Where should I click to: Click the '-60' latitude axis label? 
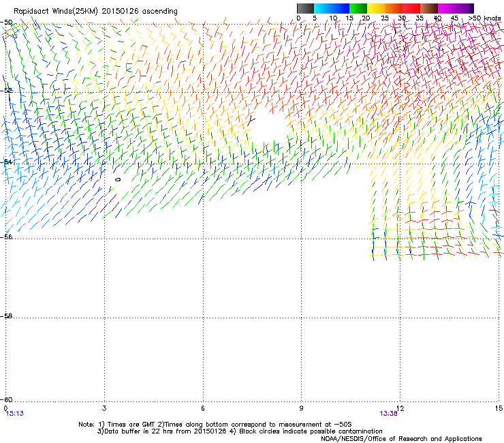point(6,400)
